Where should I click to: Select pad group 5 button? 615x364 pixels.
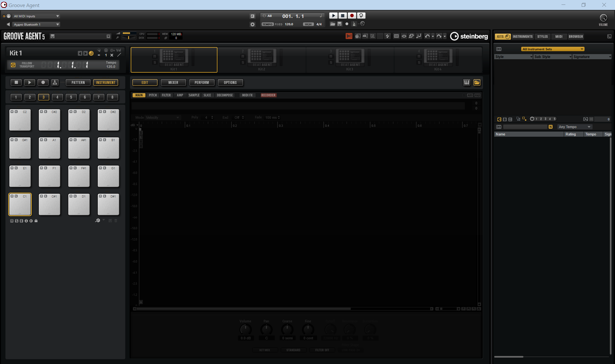[71, 97]
